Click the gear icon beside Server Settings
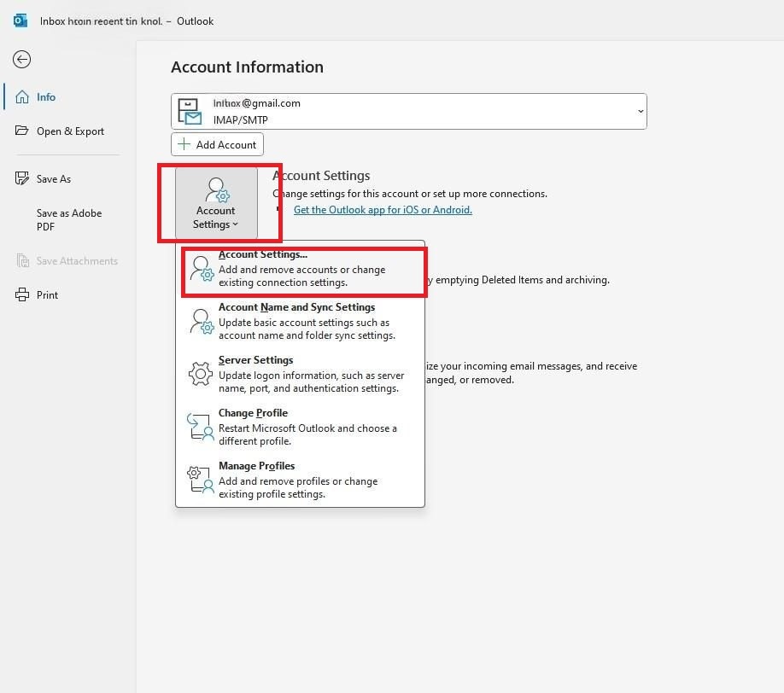 pyautogui.click(x=201, y=374)
